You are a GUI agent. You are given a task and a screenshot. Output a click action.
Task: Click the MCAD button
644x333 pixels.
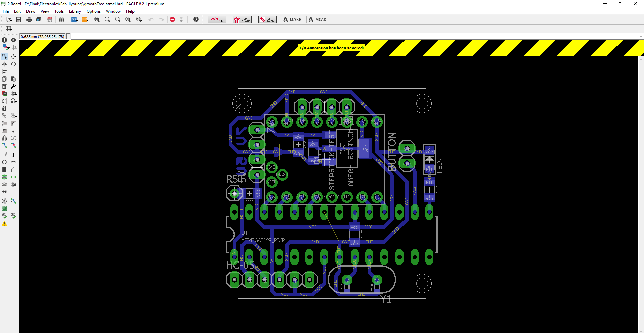318,20
